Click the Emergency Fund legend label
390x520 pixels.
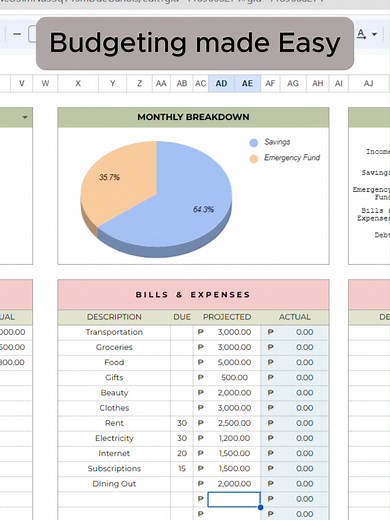292,157
